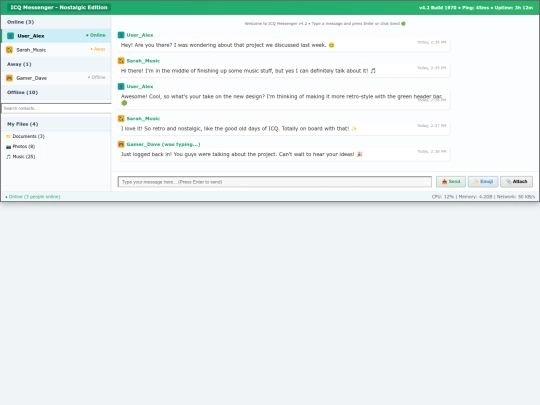Image resolution: width=540 pixels, height=405 pixels.
Task: Open chat with Gamer_Dave
Action: [56, 78]
